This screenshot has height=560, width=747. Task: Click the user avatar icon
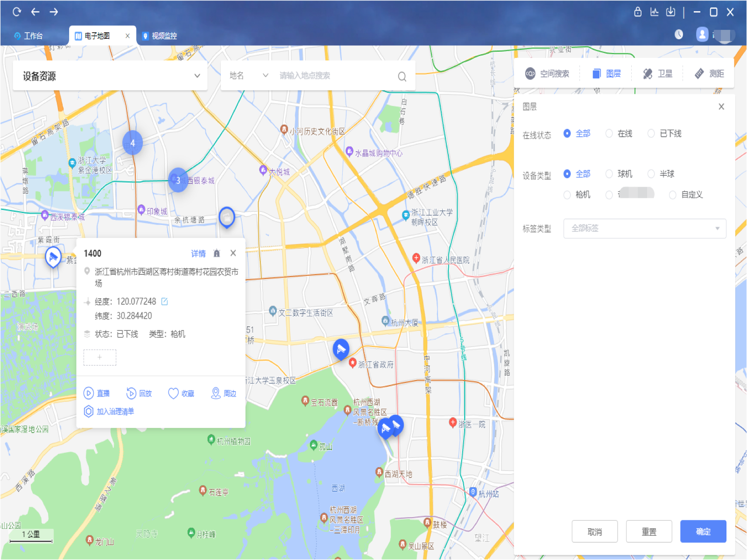[x=702, y=34]
